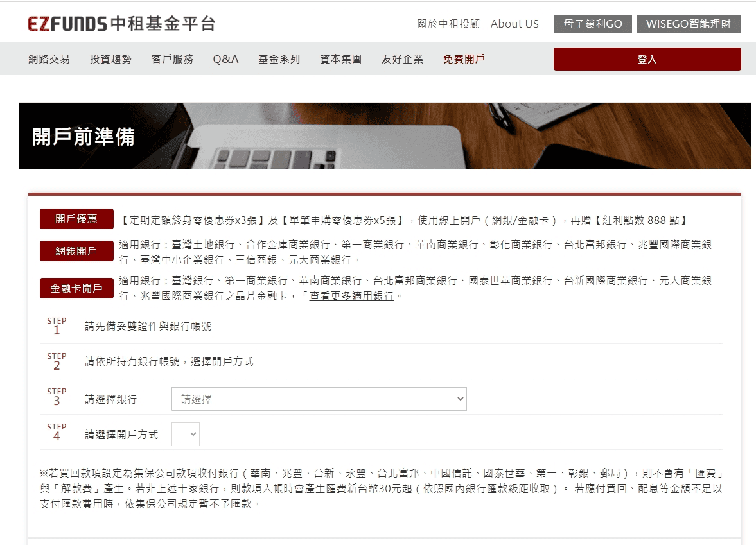This screenshot has height=545, width=756.
Task: Click the 請先備妥雙證件與銀行帳號 step text
Action: [x=148, y=326]
